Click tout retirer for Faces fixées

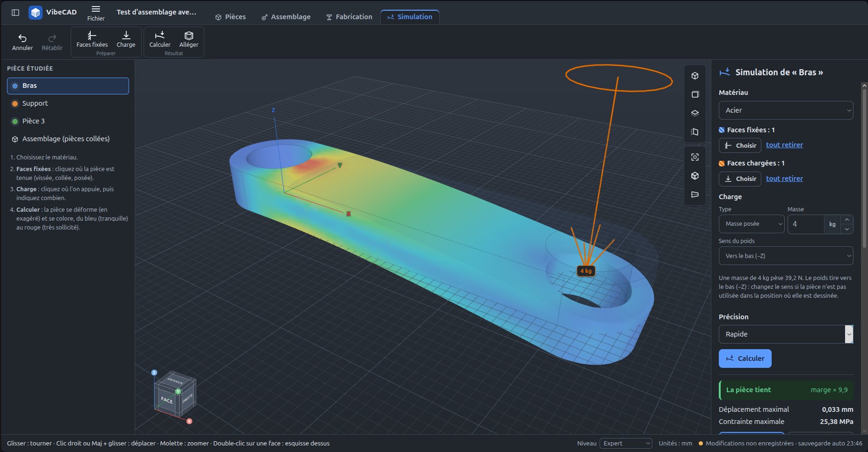[x=784, y=145]
